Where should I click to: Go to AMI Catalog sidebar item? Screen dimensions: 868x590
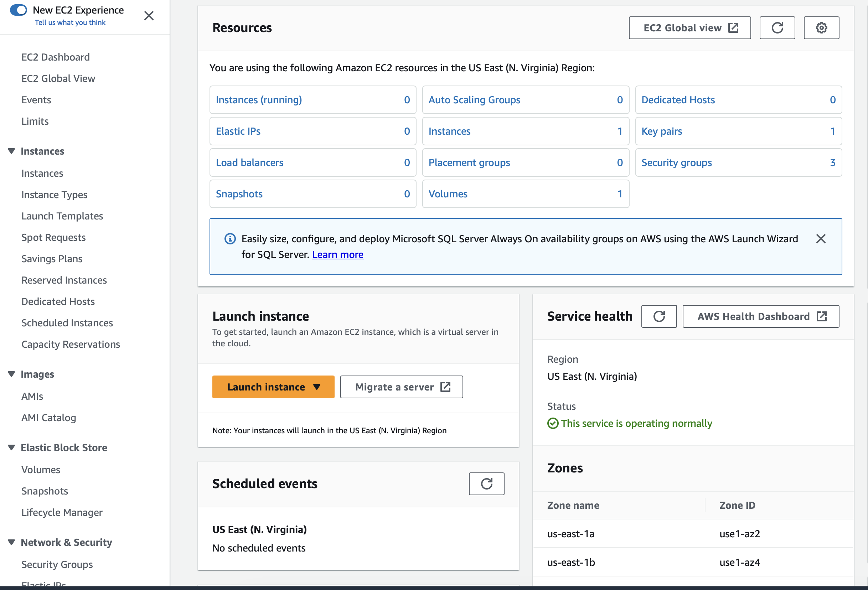[48, 418]
